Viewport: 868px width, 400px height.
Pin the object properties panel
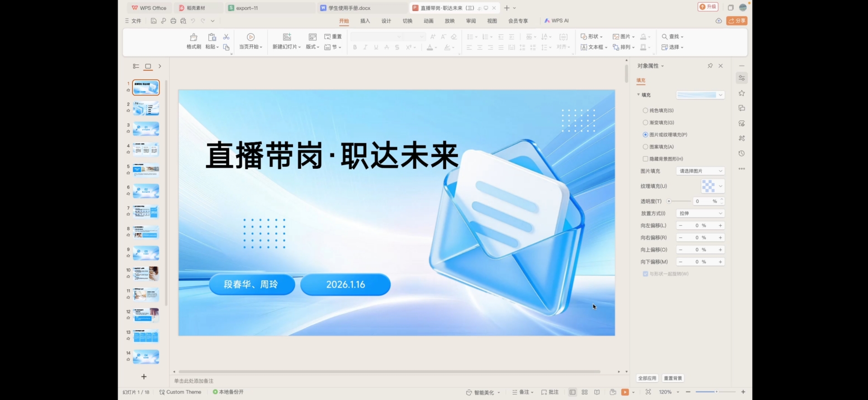(x=710, y=66)
